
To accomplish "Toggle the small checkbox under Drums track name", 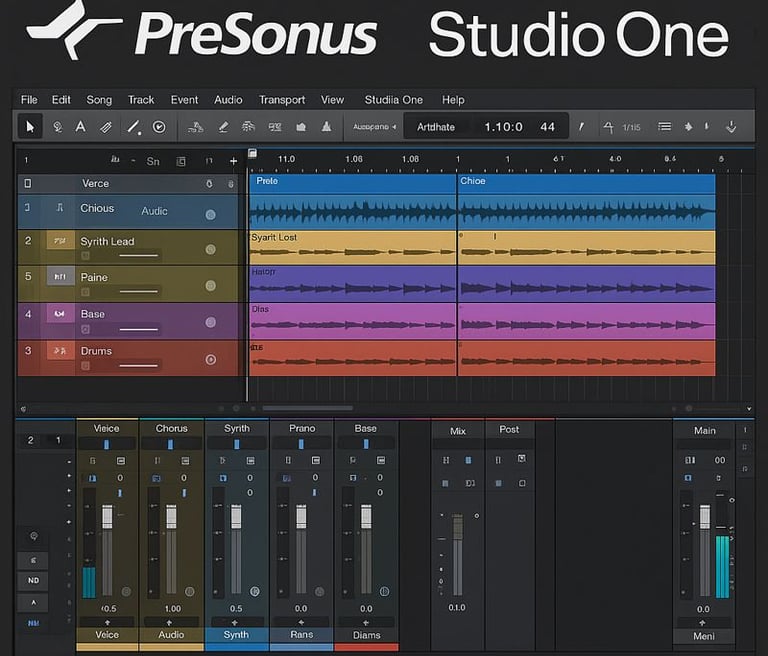I will [85, 366].
